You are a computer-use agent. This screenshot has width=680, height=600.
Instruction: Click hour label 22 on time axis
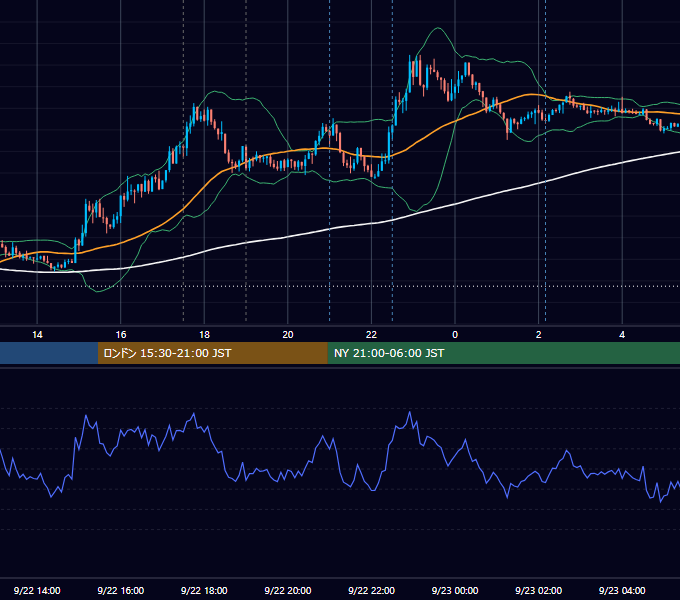(371, 334)
